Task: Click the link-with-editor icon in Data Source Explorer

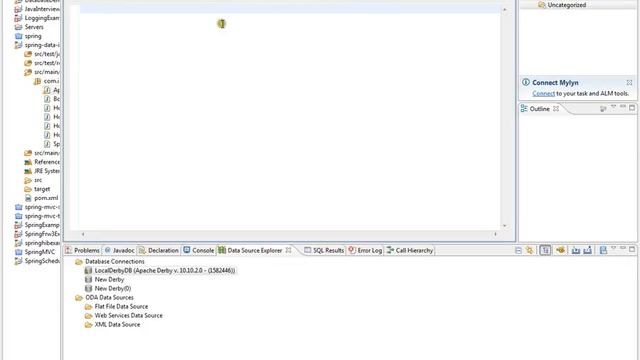Action: tap(529, 250)
